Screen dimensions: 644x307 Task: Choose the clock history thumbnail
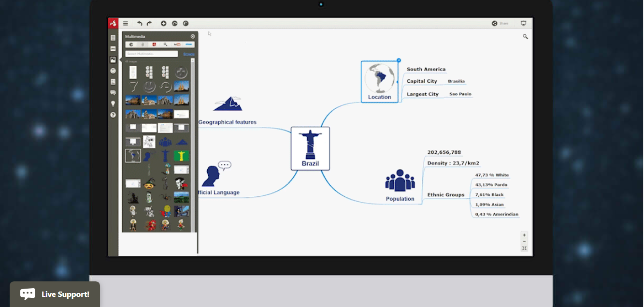(x=165, y=87)
